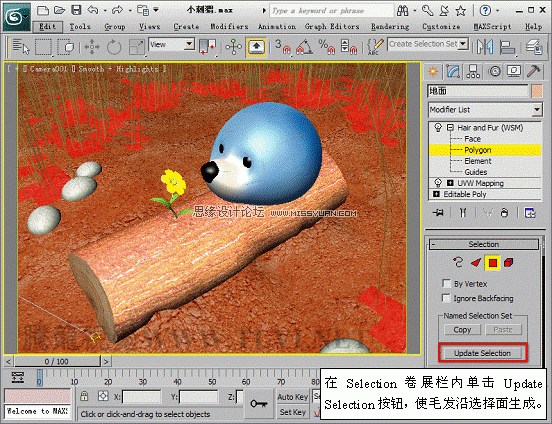This screenshot has width=552, height=424.
Task: Collapse the Selection rollout
Action: pyautogui.click(x=484, y=244)
